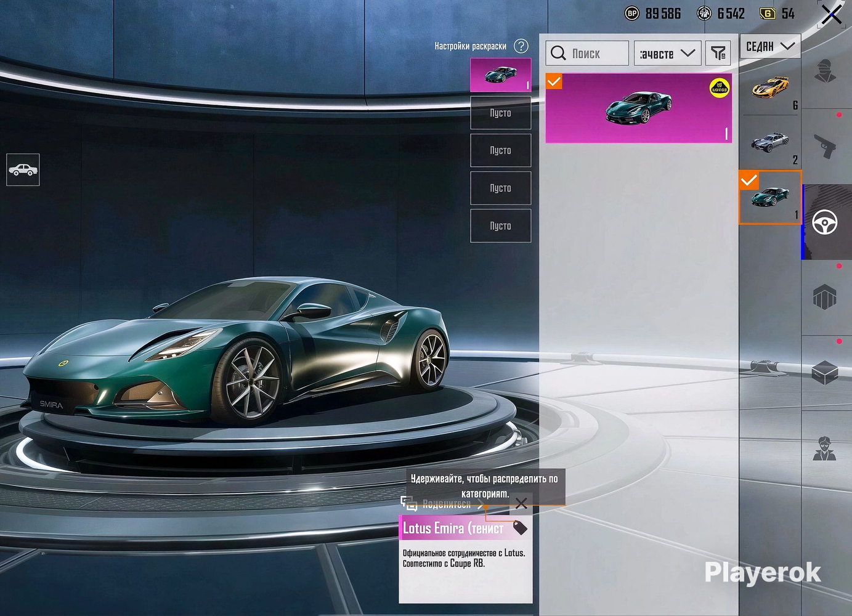Click the filter funnel icon
The image size is (852, 616).
(718, 54)
